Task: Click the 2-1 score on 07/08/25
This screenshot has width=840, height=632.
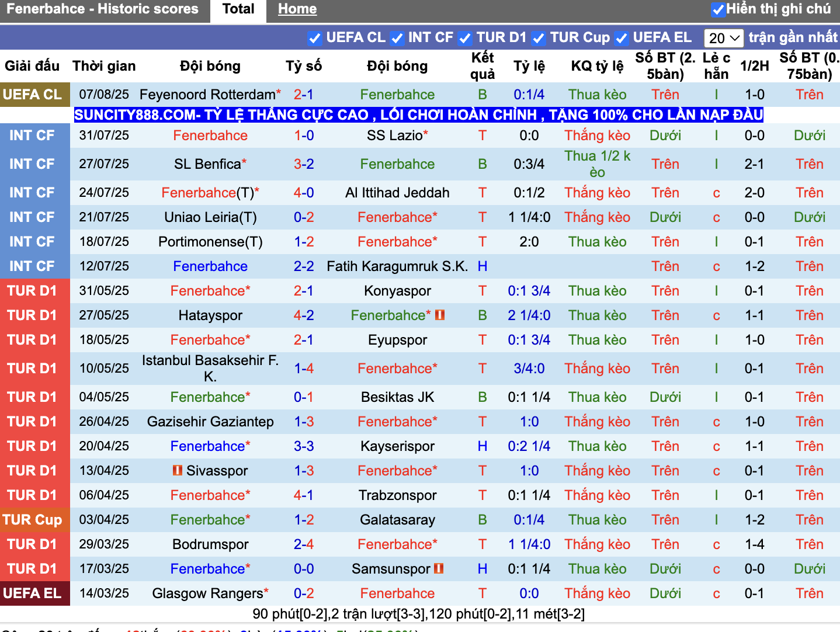Action: [x=304, y=95]
